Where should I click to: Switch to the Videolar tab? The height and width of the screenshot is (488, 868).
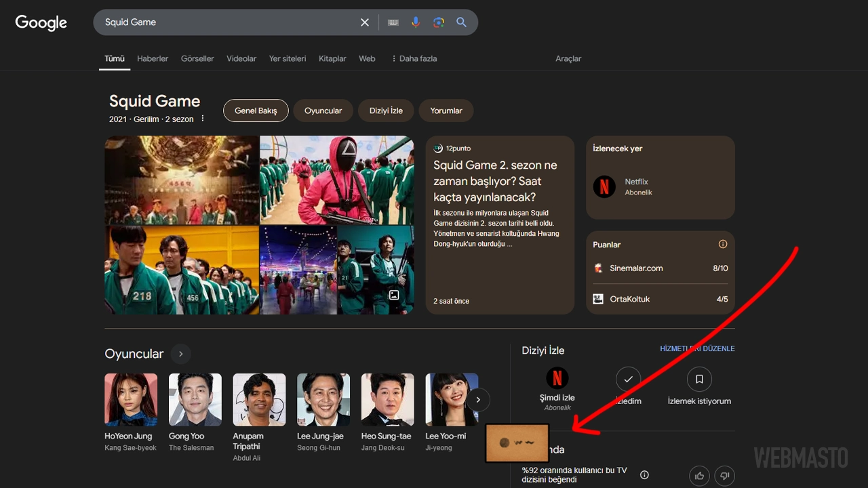click(241, 58)
